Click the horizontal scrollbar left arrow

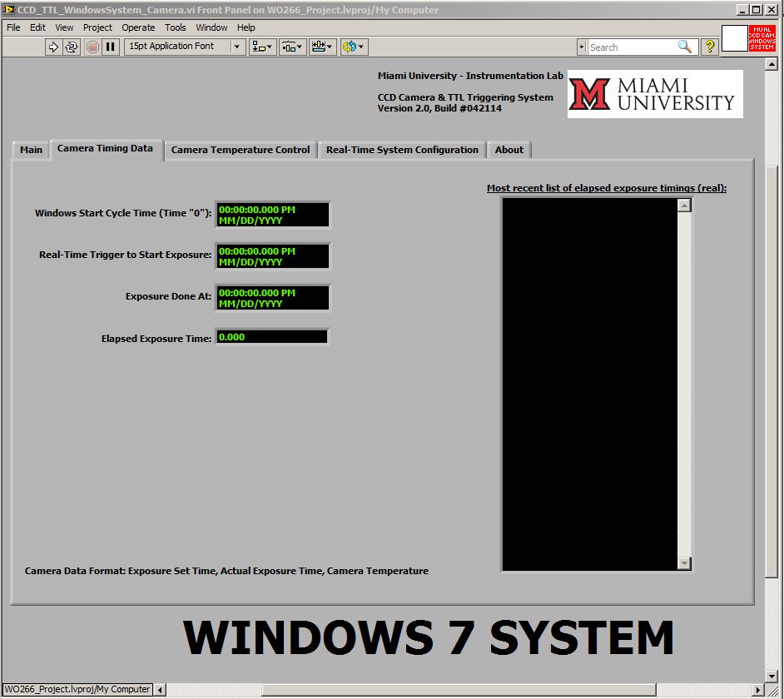(x=160, y=690)
